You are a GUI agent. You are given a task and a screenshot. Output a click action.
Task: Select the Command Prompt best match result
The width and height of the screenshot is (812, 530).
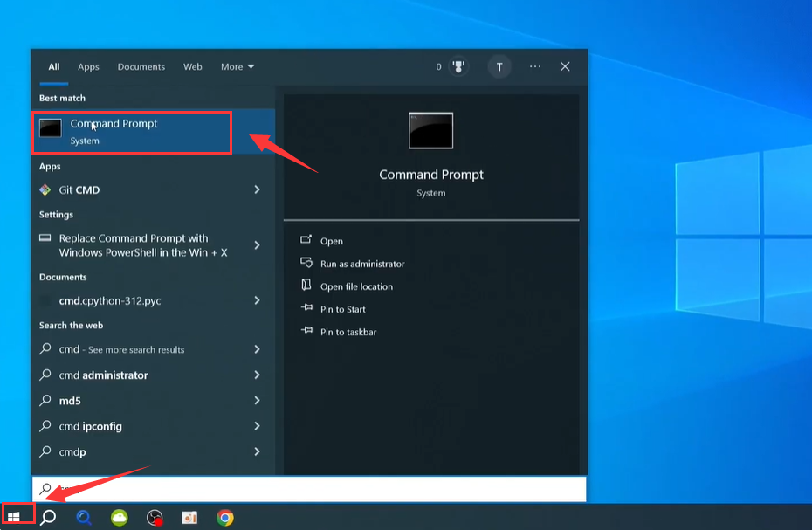tap(154, 132)
